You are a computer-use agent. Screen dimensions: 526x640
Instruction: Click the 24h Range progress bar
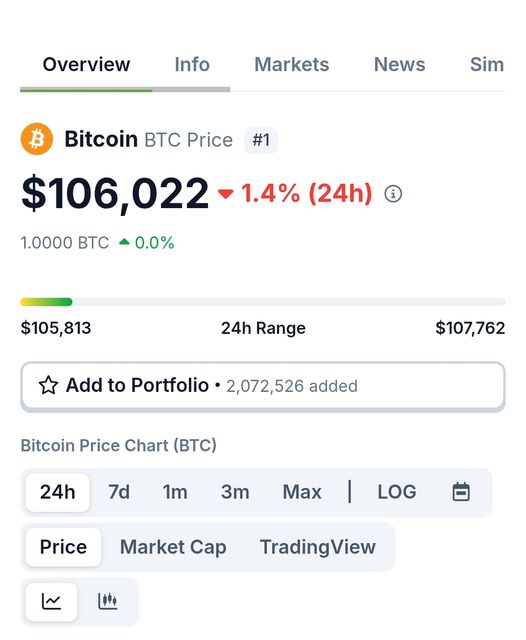point(263,302)
